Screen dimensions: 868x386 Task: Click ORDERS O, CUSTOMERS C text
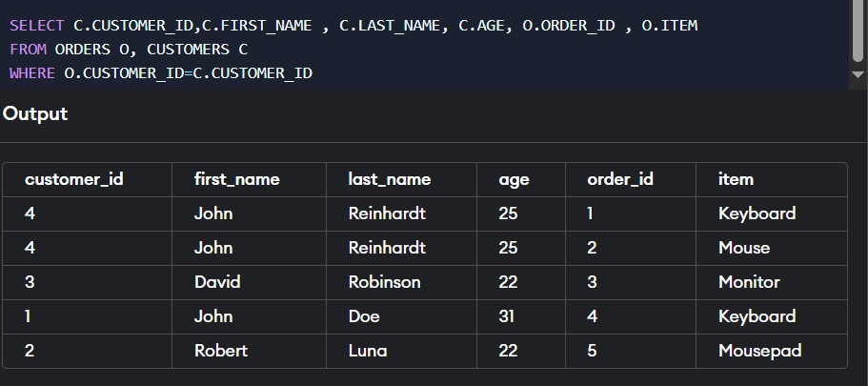[151, 50]
